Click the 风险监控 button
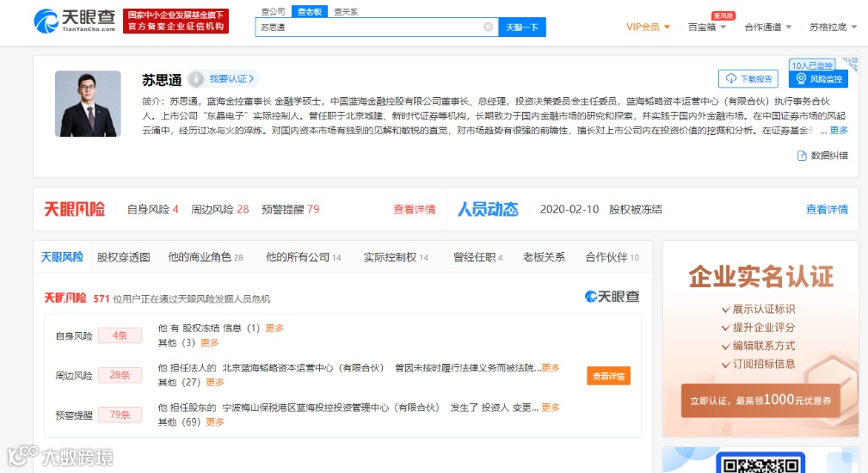The height and width of the screenshot is (473, 868). [819, 78]
